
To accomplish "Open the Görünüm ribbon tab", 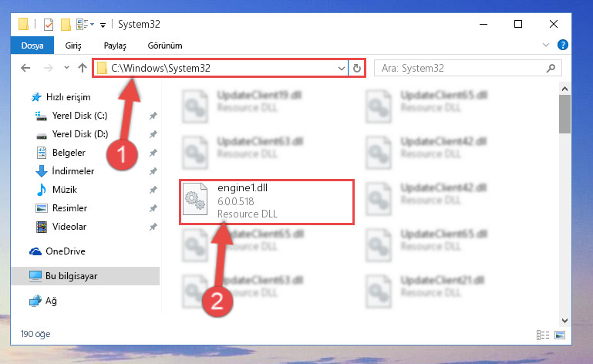I will click(165, 45).
